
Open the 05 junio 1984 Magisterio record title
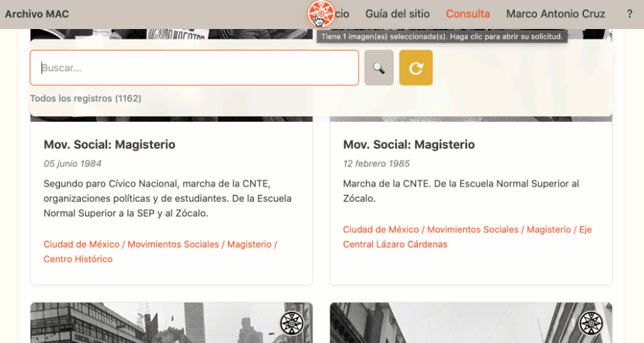pos(109,145)
